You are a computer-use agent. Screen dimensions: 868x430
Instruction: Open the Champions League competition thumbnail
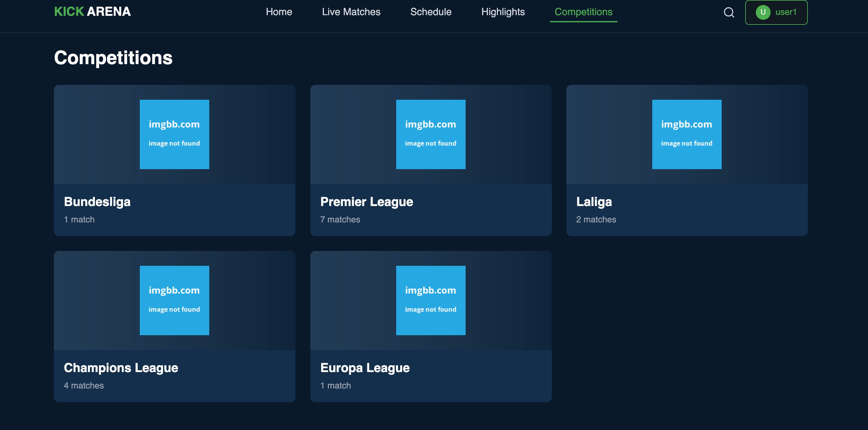click(x=175, y=301)
